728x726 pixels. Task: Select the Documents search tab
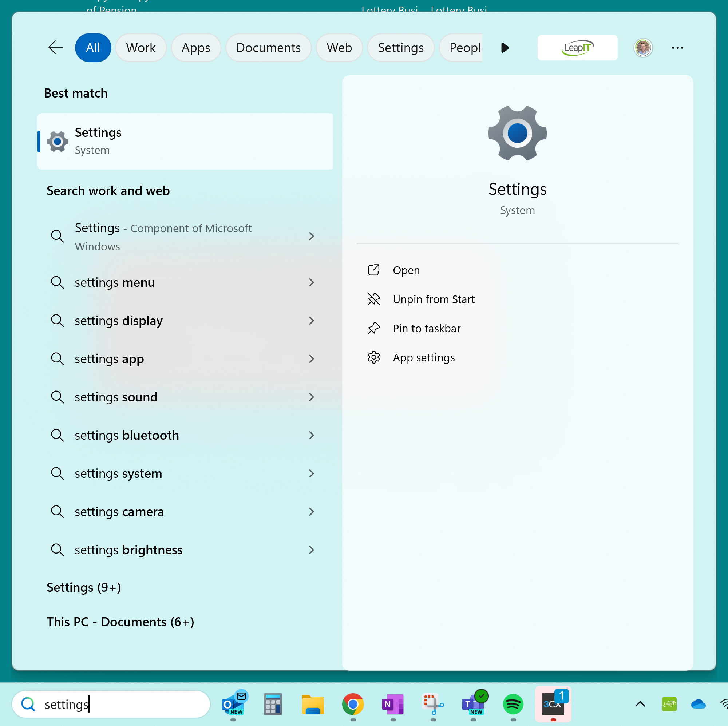click(x=268, y=47)
